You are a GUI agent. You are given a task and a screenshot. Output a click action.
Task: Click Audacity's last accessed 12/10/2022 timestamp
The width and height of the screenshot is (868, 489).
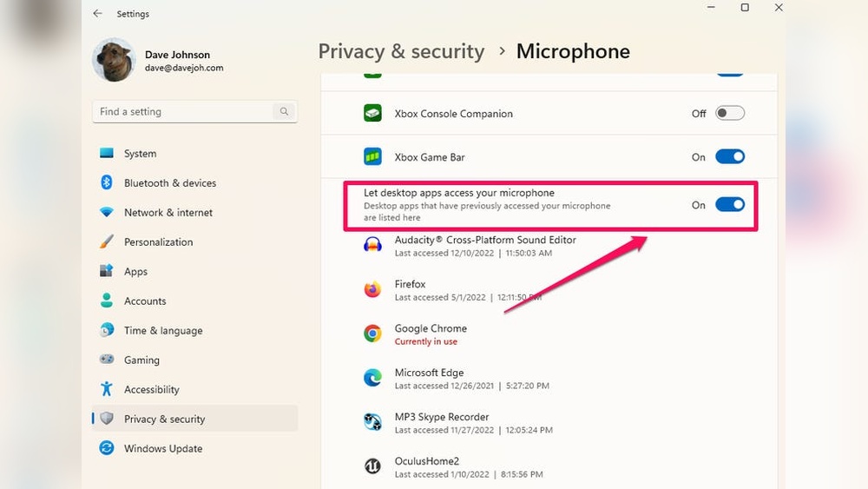point(473,253)
